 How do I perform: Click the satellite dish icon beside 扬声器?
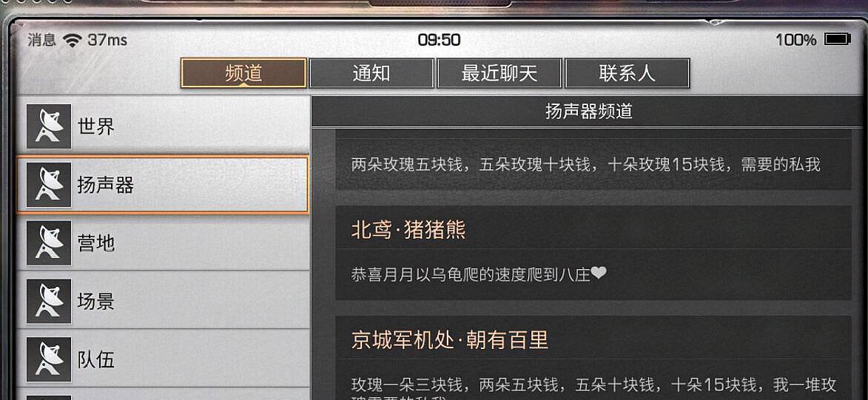49,185
